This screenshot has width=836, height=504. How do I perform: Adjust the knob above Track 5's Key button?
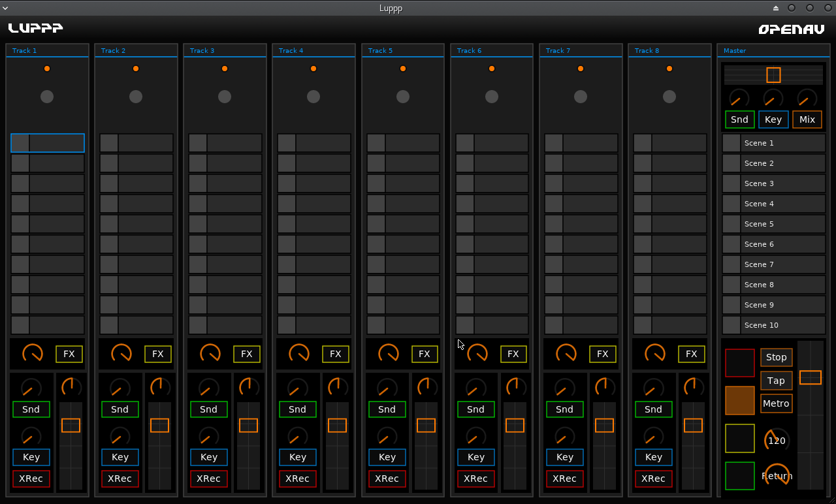click(387, 437)
